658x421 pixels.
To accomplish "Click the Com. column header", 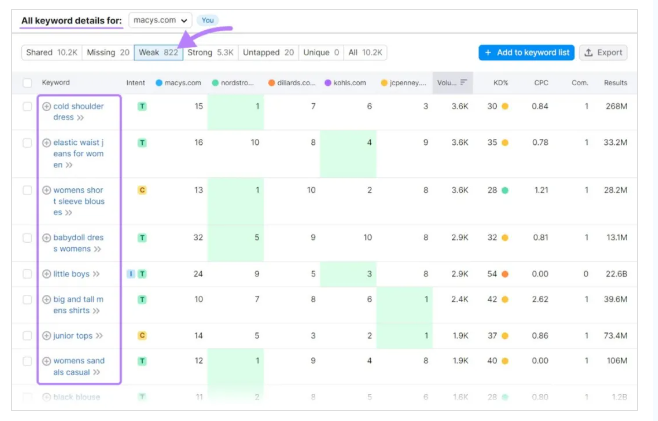I will pos(580,83).
